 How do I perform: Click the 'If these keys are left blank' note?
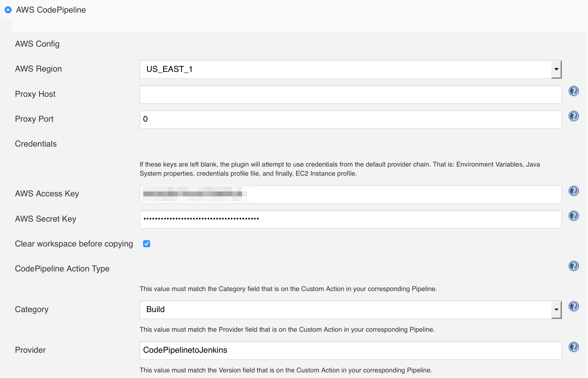click(340, 169)
